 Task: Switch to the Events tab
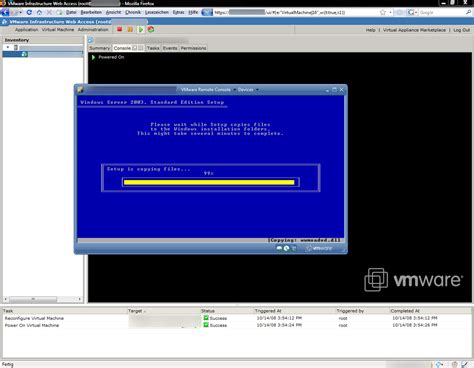click(170, 48)
